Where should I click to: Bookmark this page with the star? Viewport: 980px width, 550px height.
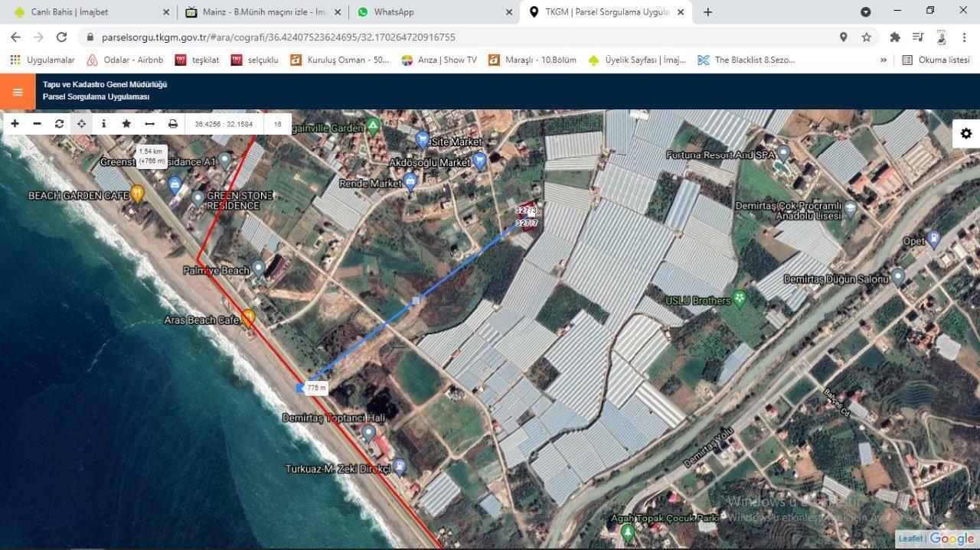click(866, 37)
